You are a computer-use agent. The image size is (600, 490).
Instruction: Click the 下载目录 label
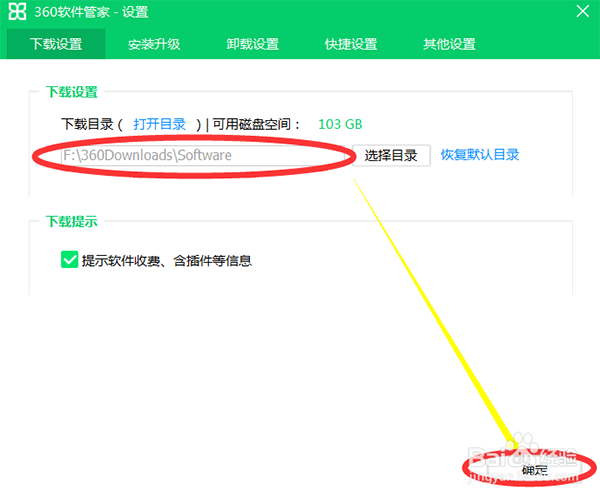[88, 124]
